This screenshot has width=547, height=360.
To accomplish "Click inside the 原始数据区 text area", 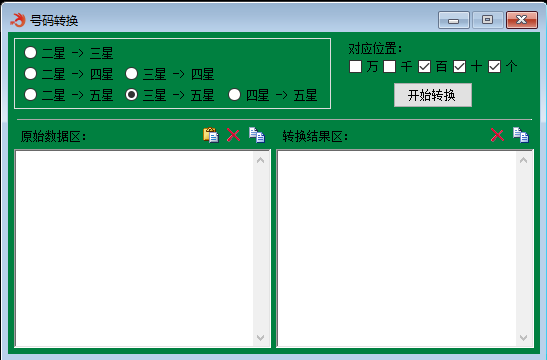I will (x=134, y=248).
